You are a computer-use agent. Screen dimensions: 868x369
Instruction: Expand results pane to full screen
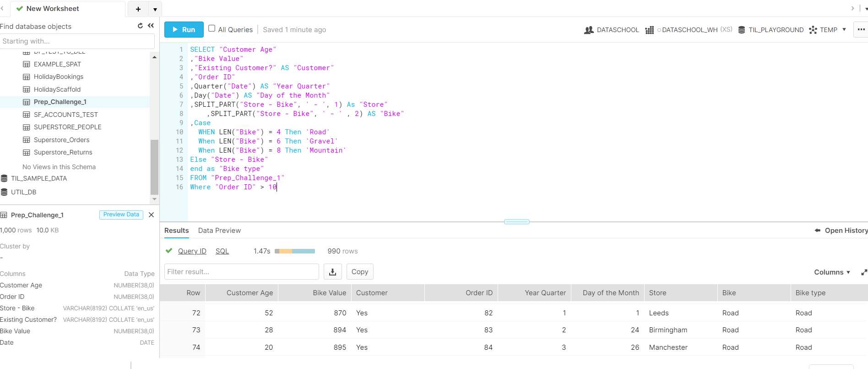[x=863, y=272]
